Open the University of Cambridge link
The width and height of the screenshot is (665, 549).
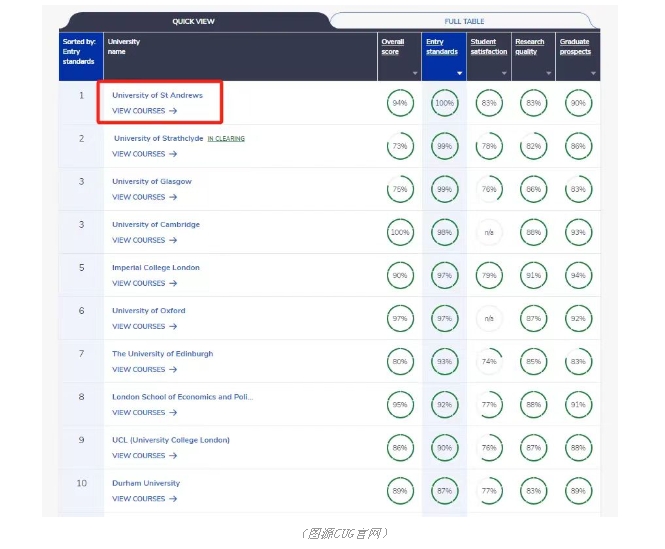(156, 224)
